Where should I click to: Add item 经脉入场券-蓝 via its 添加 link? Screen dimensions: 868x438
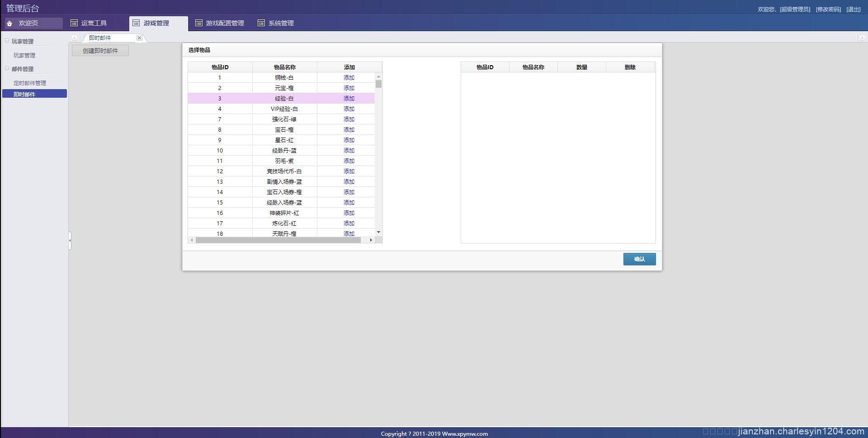pos(349,203)
